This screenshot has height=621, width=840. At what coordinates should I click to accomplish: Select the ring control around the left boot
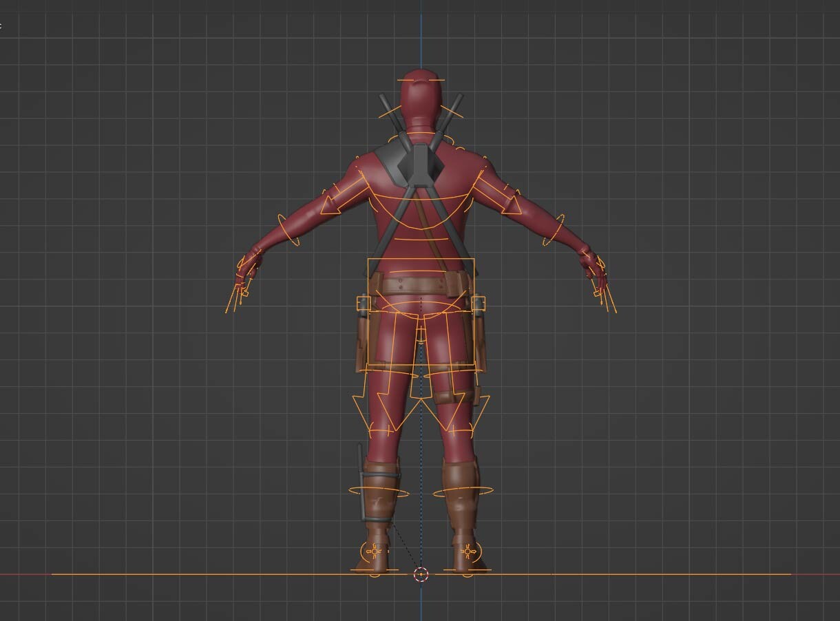pos(378,492)
